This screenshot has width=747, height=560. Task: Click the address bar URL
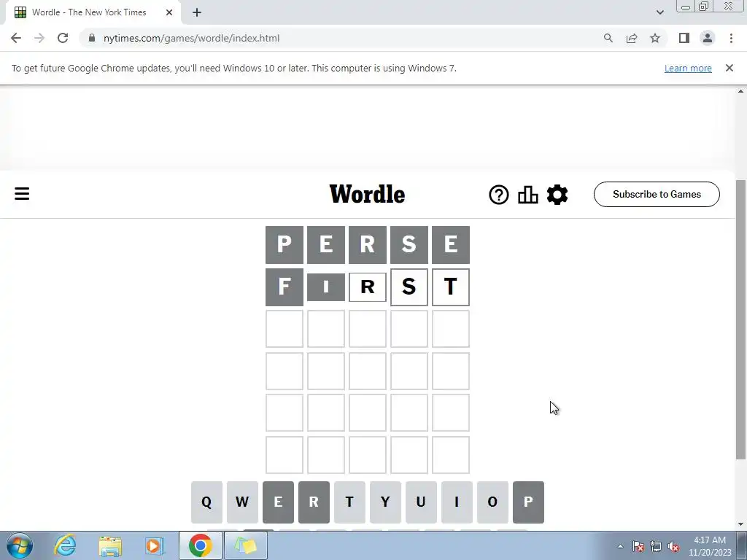(192, 38)
